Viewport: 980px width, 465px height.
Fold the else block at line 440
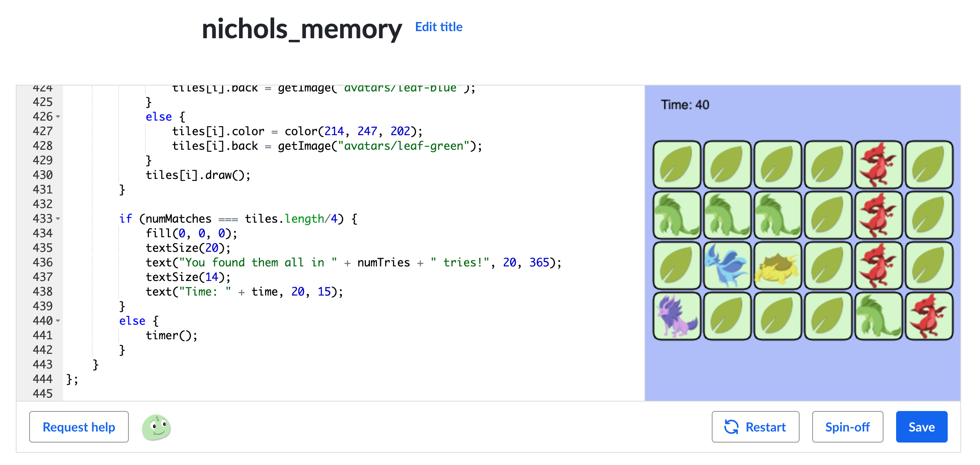tap(58, 321)
